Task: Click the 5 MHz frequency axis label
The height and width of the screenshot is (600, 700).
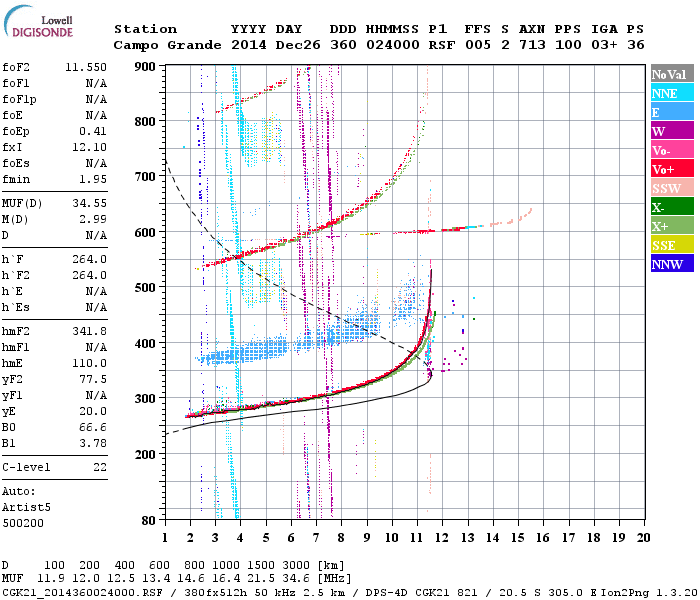Action: point(266,538)
